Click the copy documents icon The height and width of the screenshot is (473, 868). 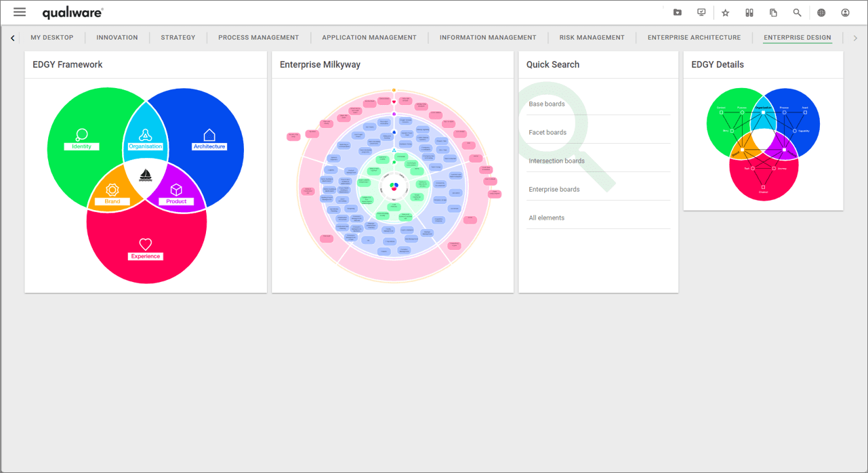(773, 13)
